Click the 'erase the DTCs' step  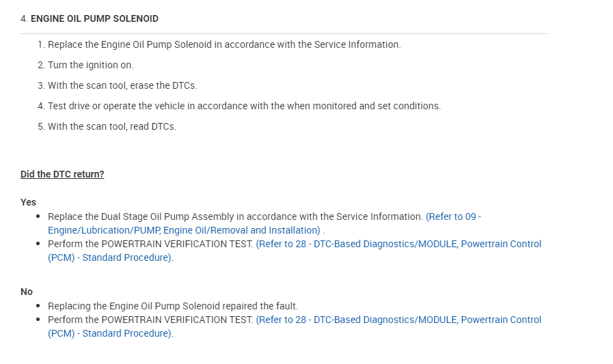pyautogui.click(x=122, y=85)
